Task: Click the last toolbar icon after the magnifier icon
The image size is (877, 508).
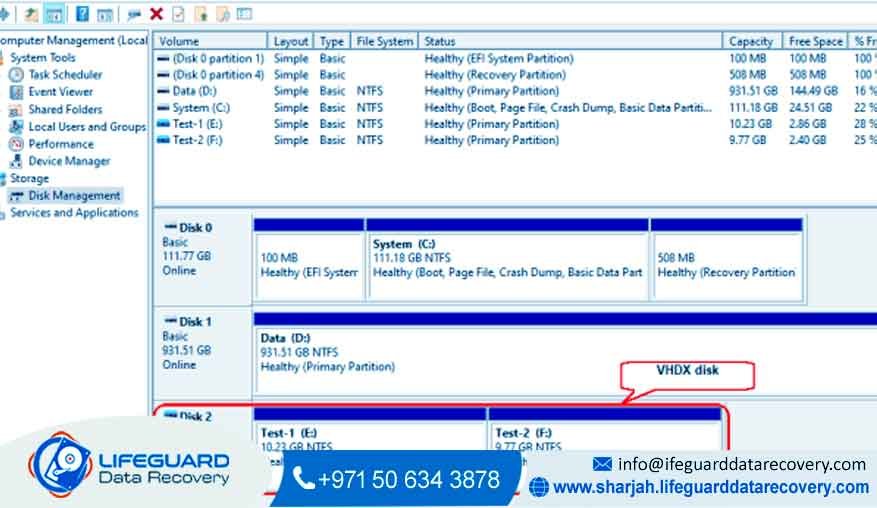Action: [x=244, y=14]
